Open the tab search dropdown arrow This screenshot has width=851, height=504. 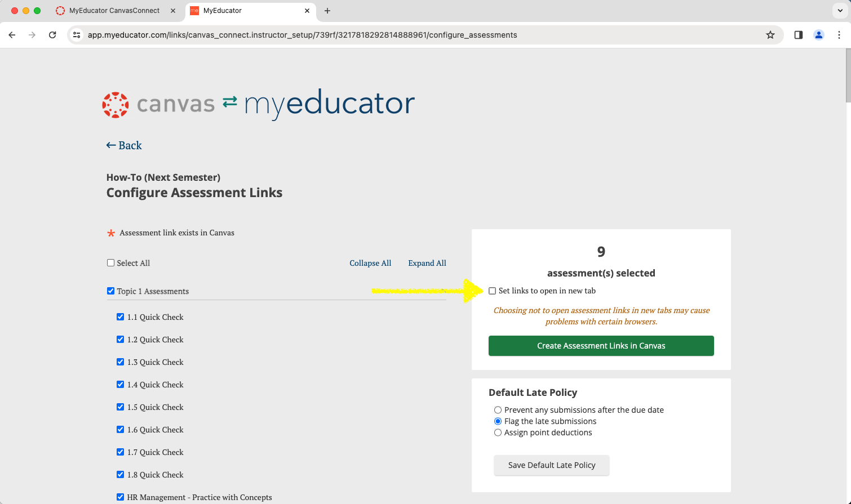(840, 11)
